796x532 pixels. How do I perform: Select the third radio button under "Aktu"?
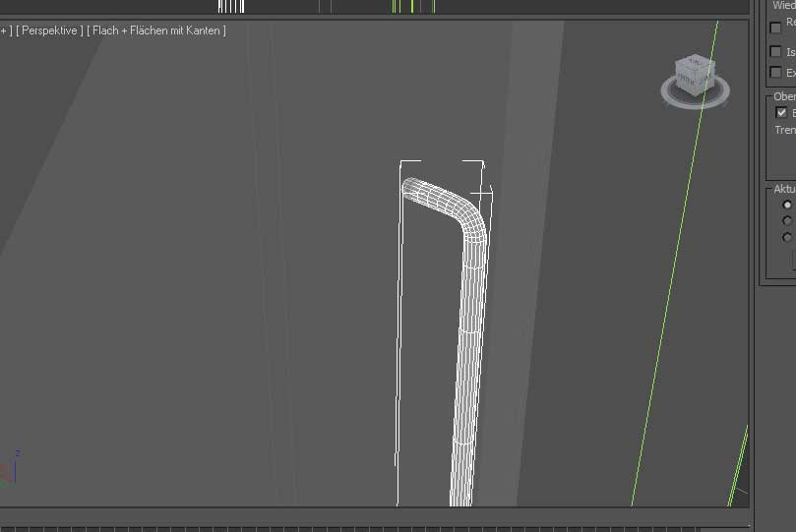(x=787, y=237)
